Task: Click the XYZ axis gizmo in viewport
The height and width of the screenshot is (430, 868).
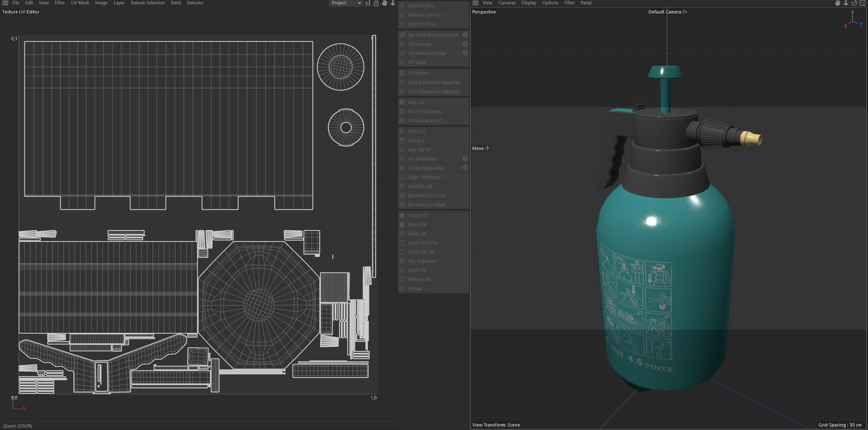Action: (x=853, y=20)
